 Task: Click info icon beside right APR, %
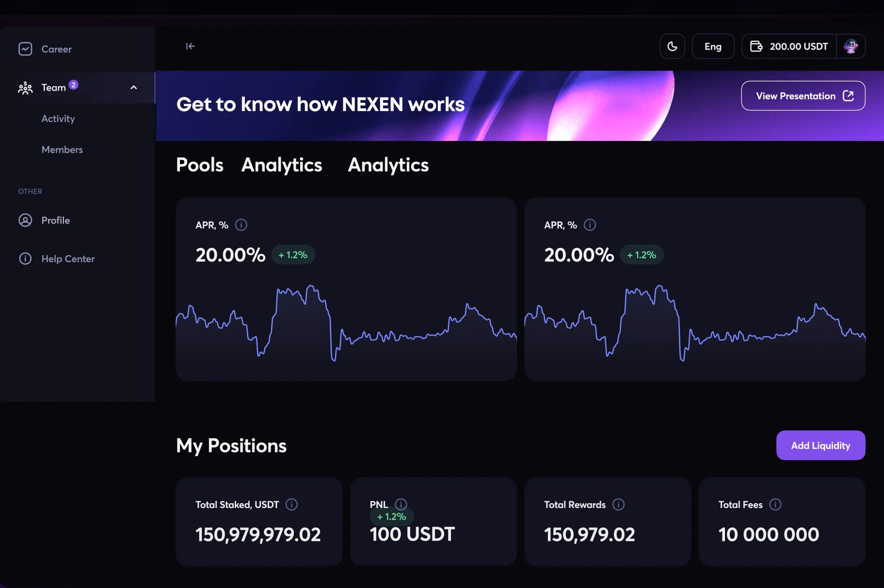click(590, 225)
